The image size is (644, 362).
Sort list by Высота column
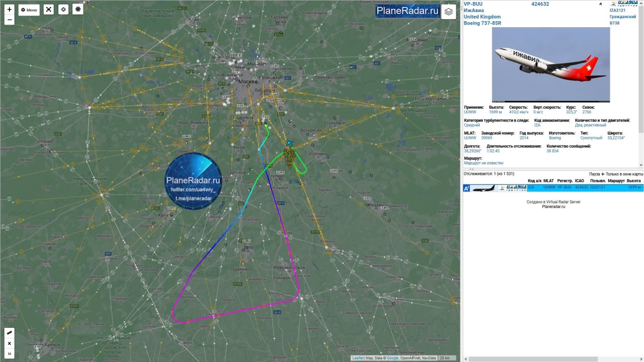click(633, 181)
